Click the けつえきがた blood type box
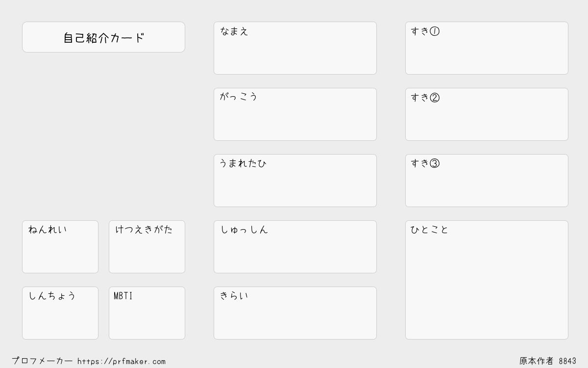This screenshot has height=368, width=588. (x=147, y=247)
